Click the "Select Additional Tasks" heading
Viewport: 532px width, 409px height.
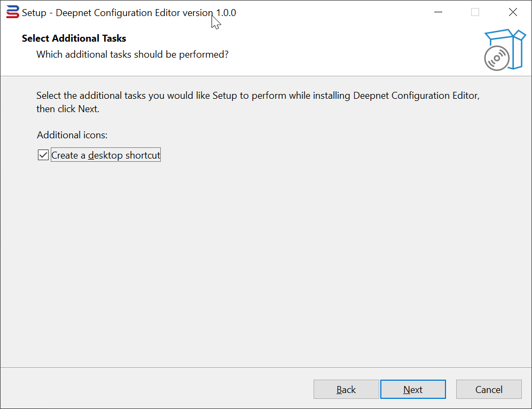pyautogui.click(x=74, y=38)
